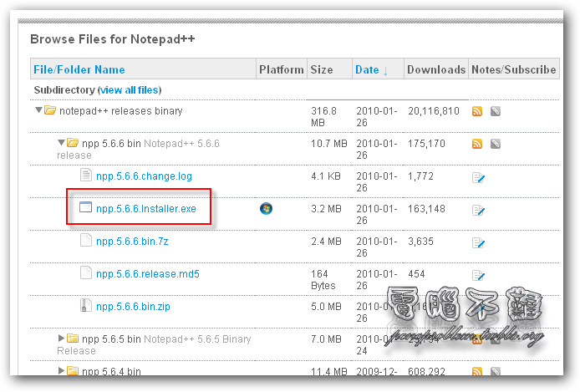Click the 'view all files' link
Image resolution: width=580 pixels, height=392 pixels.
pyautogui.click(x=130, y=89)
